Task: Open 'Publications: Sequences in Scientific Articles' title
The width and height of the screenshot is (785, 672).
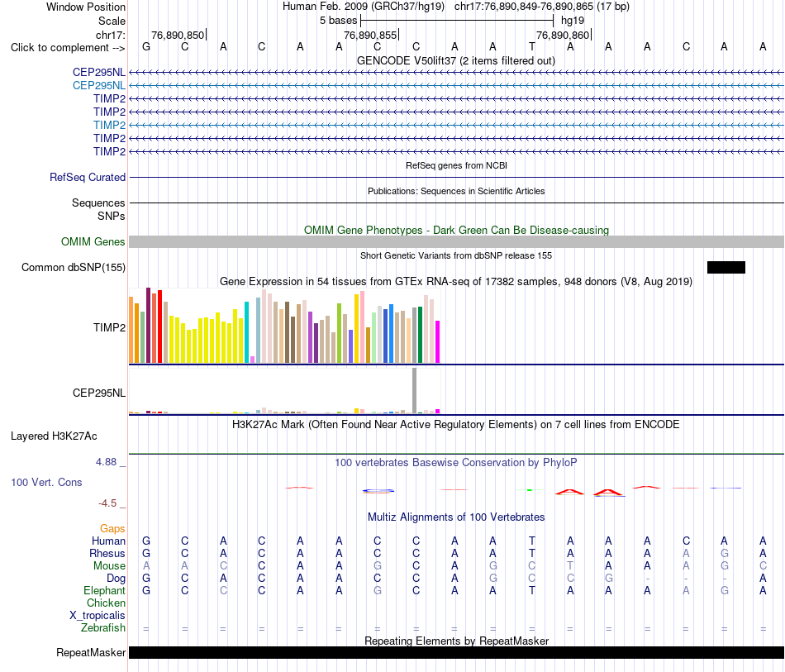Action: coord(456,191)
